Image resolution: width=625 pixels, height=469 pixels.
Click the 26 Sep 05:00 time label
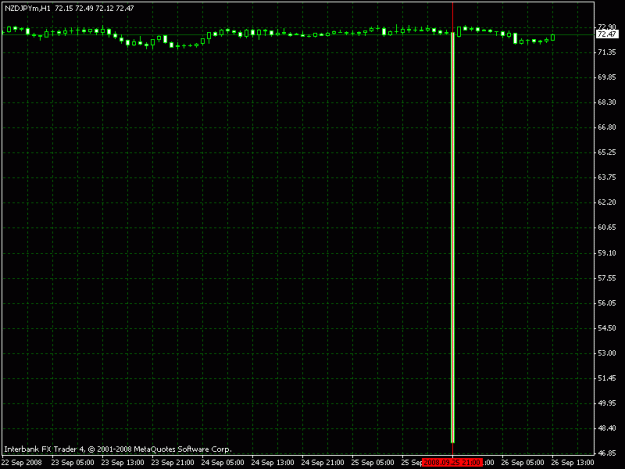click(x=523, y=463)
